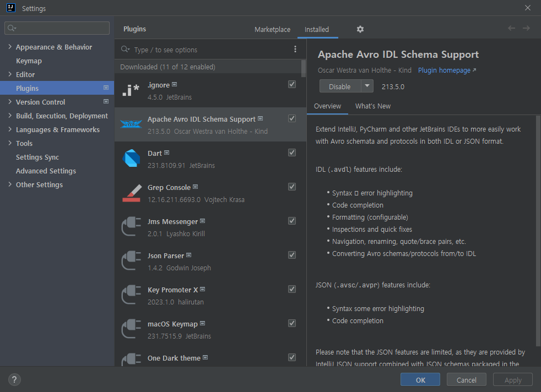
Task: Disable Key Promoter X via its checkbox
Action: point(292,289)
